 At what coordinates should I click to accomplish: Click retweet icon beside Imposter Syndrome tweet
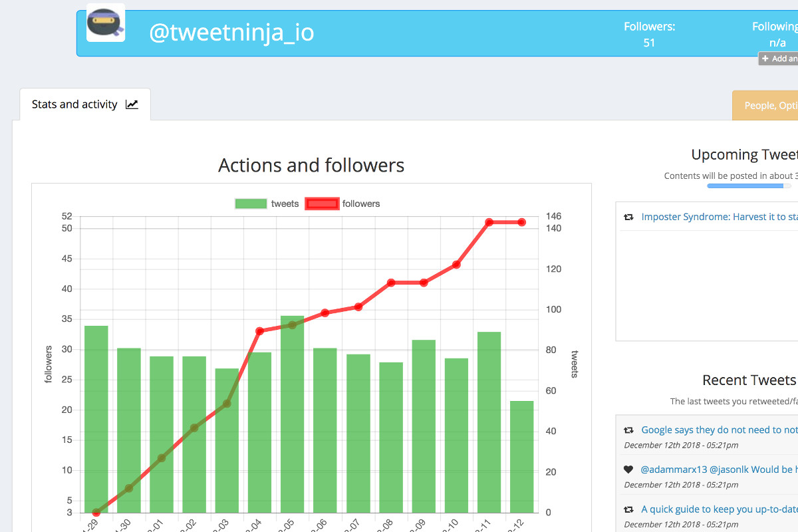pyautogui.click(x=628, y=217)
